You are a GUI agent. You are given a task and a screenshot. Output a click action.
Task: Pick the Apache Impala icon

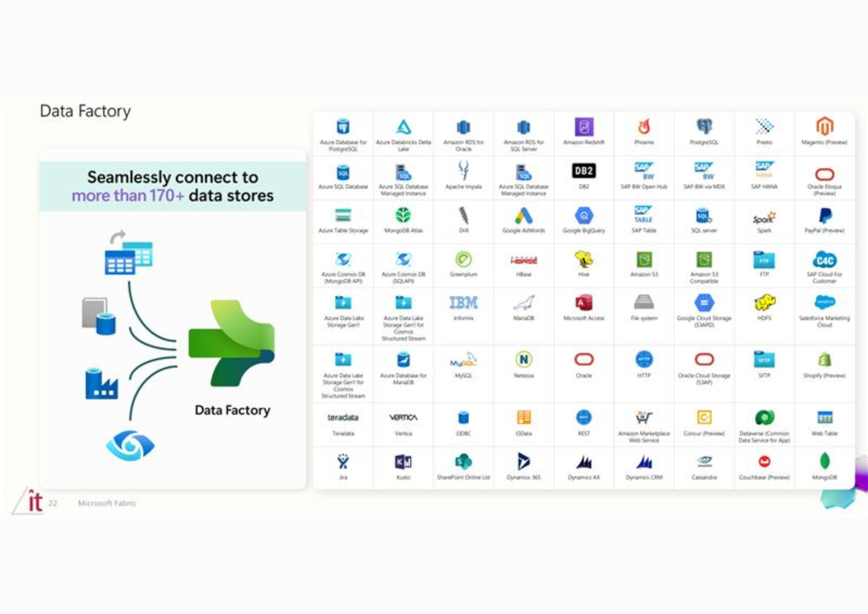(463, 171)
